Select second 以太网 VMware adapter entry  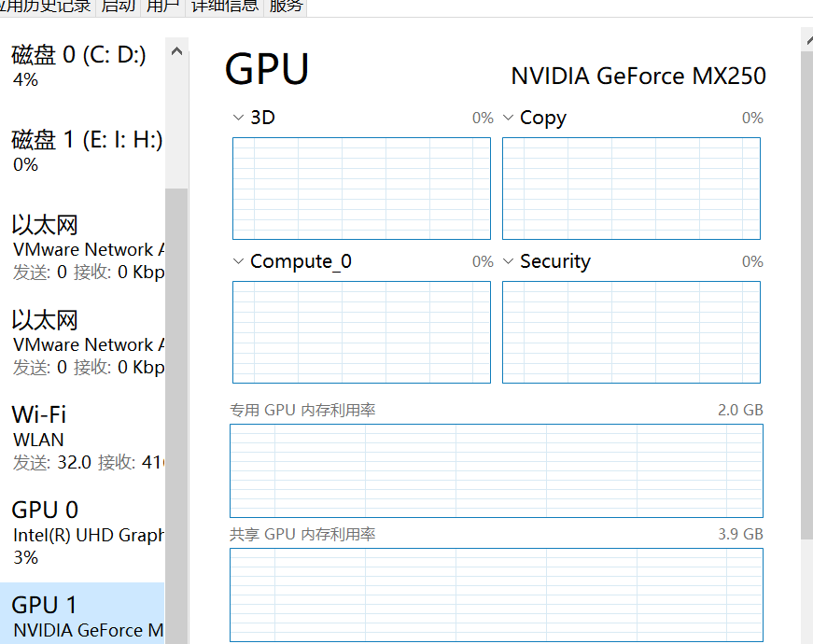click(x=82, y=343)
